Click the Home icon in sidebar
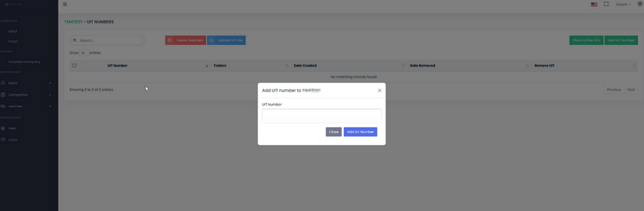Image resolution: width=644 pixels, height=211 pixels. click(x=7, y=4)
